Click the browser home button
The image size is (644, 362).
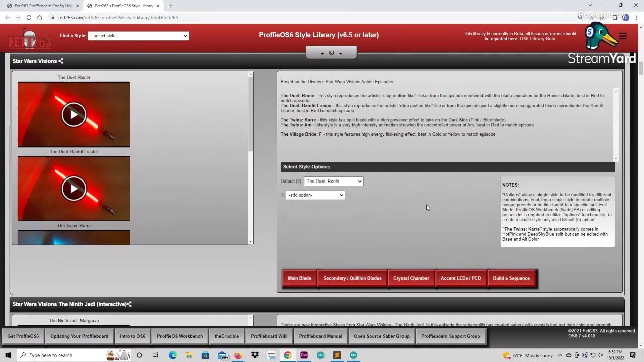39,17
